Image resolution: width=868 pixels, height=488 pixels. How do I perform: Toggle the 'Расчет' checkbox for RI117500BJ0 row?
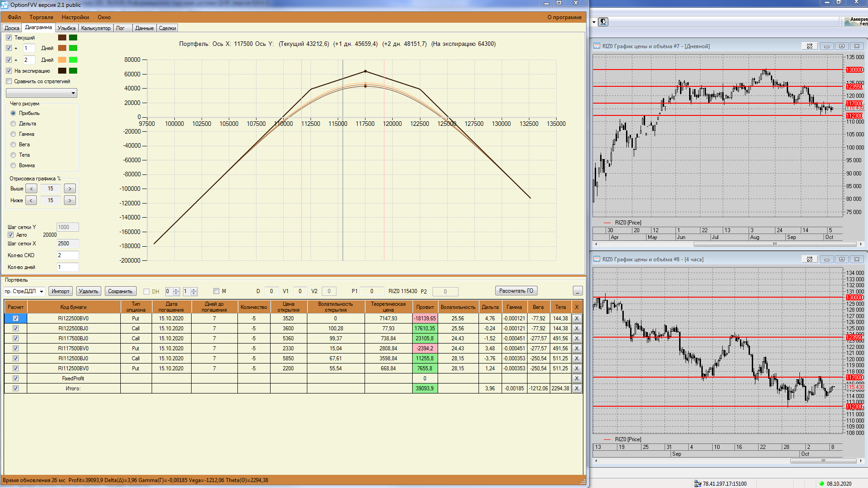point(15,338)
